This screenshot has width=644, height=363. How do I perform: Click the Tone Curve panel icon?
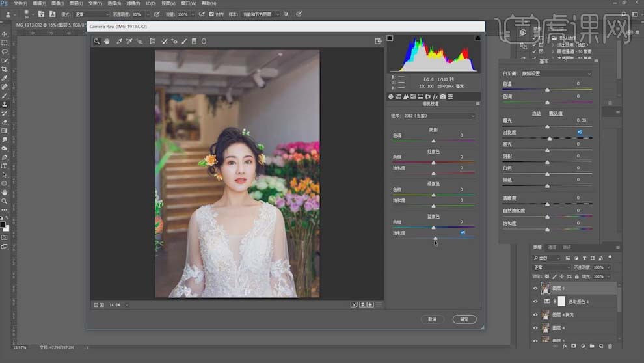(x=399, y=97)
